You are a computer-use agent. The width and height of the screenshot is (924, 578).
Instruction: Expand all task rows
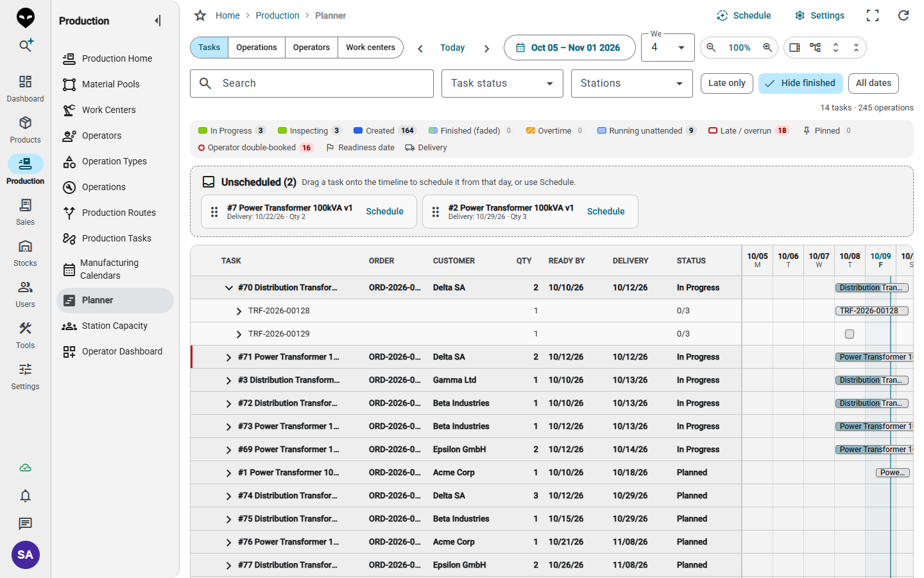pyautogui.click(x=835, y=48)
